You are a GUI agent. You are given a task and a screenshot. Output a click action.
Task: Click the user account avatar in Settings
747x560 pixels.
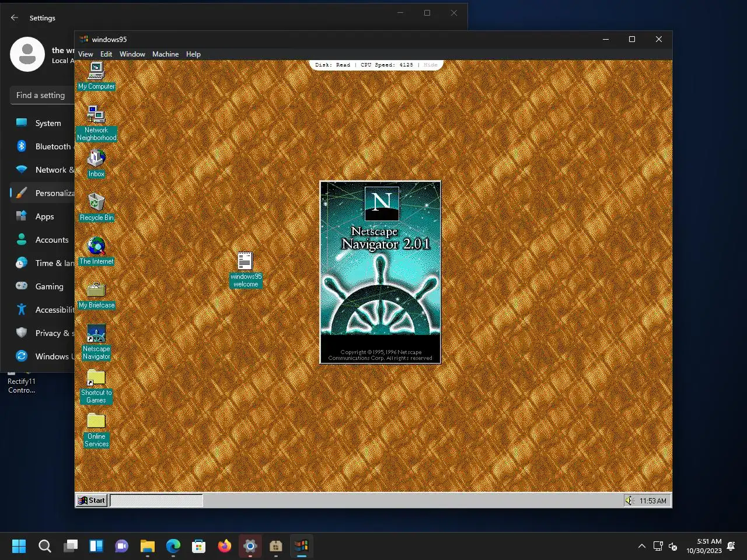point(27,54)
